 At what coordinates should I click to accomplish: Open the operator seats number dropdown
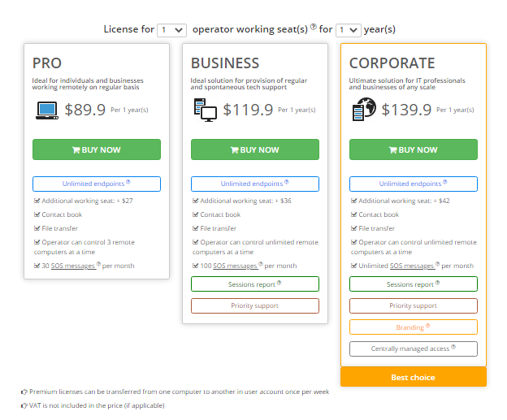pos(171,30)
